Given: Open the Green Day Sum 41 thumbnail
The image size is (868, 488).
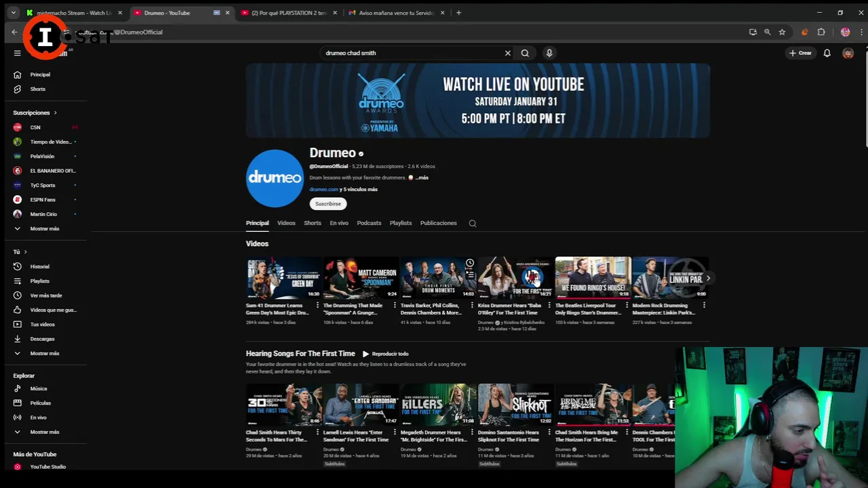Looking at the screenshot, I should (283, 278).
